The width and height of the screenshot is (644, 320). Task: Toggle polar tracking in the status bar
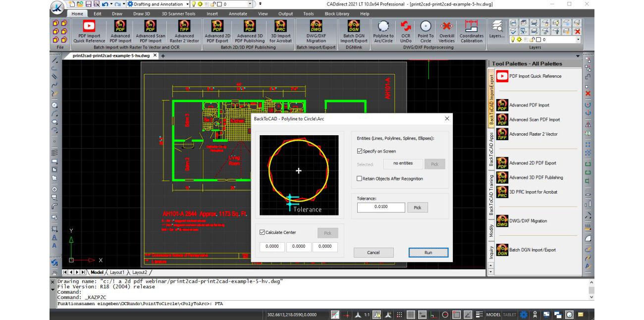[x=445, y=315]
